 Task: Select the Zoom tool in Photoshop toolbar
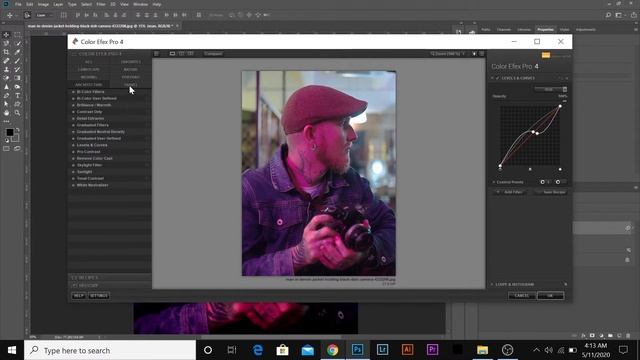point(17,113)
